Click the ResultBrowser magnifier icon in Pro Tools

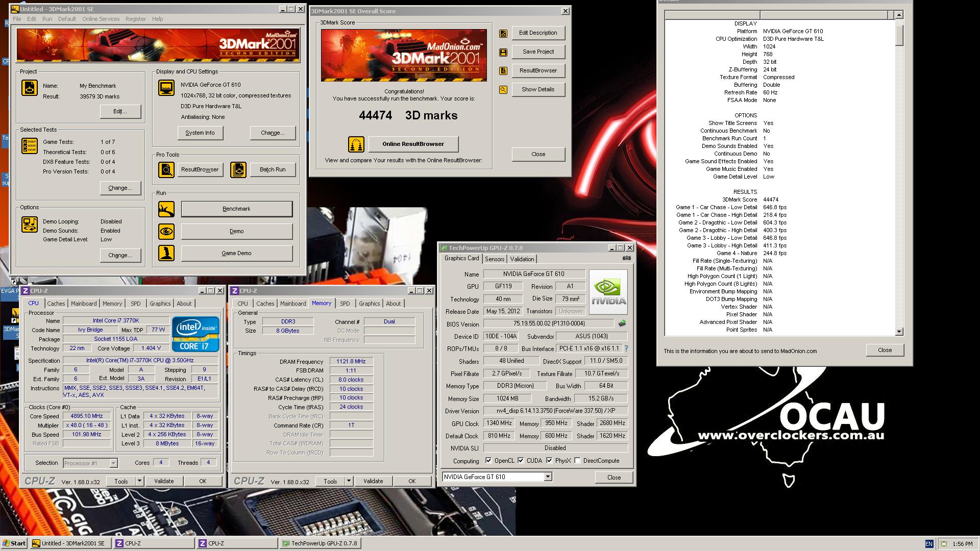[166, 169]
